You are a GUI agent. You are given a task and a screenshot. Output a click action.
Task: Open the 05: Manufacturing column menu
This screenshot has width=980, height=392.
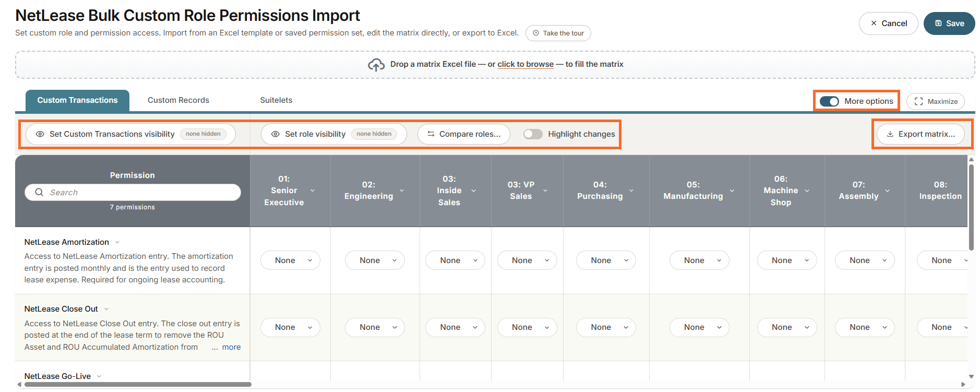(x=732, y=191)
